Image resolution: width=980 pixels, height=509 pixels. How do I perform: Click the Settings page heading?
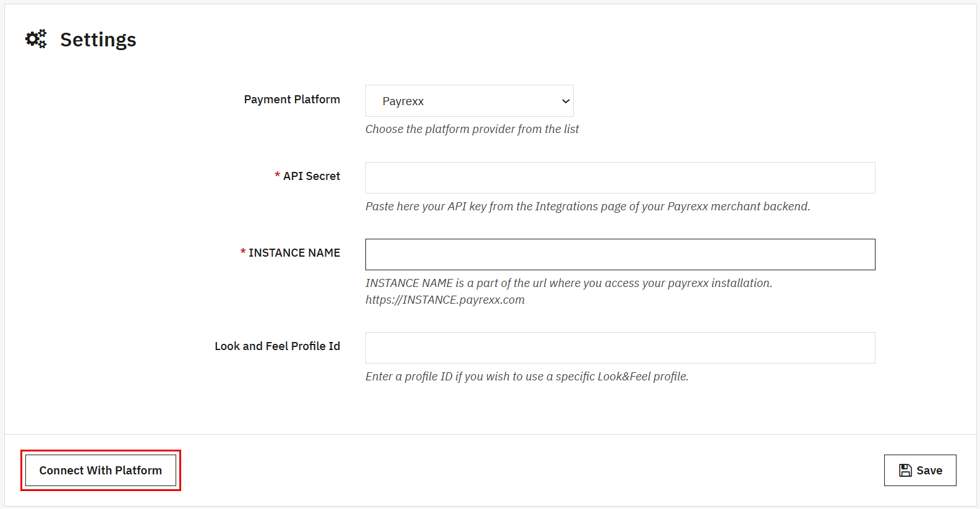(98, 40)
